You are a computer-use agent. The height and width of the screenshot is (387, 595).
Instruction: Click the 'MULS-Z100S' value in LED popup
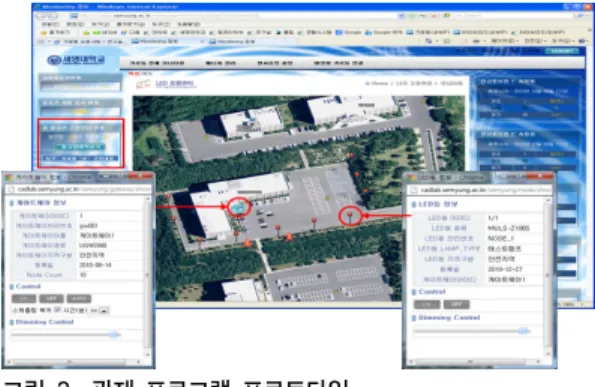coord(508,228)
